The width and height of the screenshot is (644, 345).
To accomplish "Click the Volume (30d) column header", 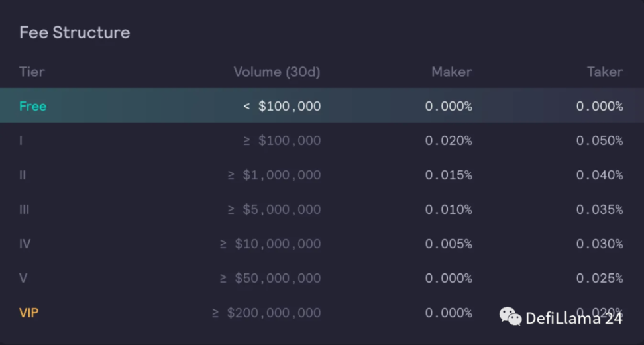I will coord(277,72).
